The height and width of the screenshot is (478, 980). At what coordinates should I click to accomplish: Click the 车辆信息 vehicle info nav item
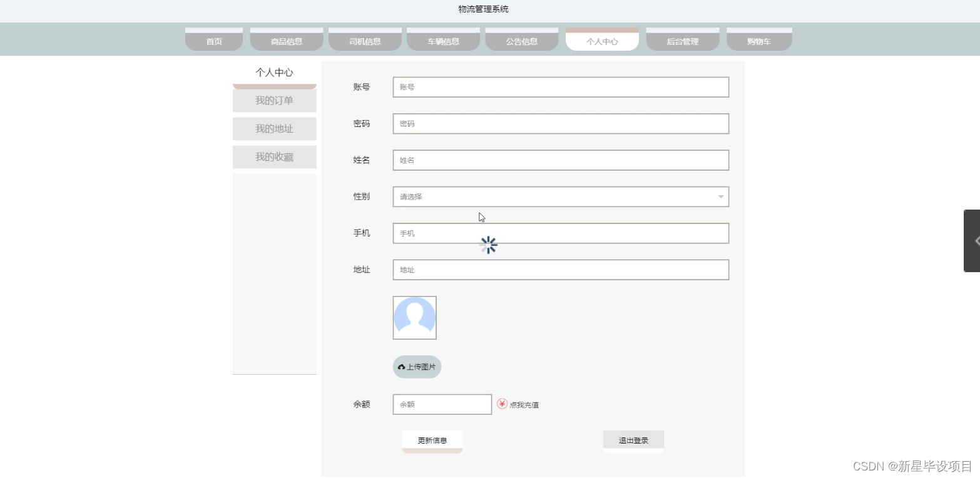[x=443, y=41]
